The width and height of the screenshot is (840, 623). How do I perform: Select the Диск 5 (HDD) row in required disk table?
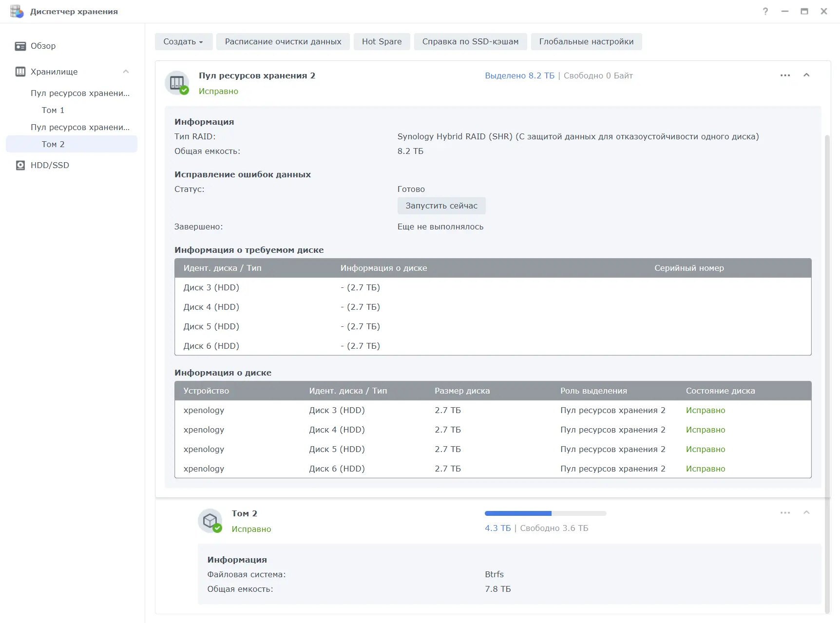tap(493, 326)
